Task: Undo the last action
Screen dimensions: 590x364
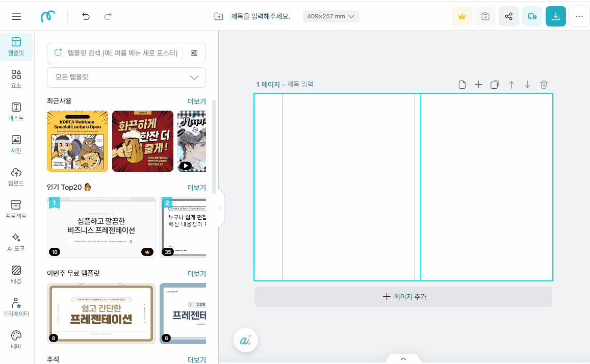Action: [x=85, y=16]
